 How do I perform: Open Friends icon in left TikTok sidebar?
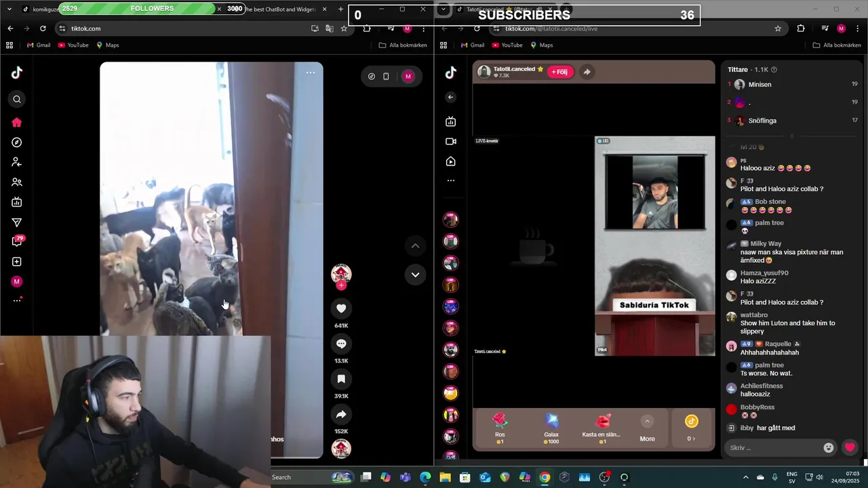(x=17, y=182)
